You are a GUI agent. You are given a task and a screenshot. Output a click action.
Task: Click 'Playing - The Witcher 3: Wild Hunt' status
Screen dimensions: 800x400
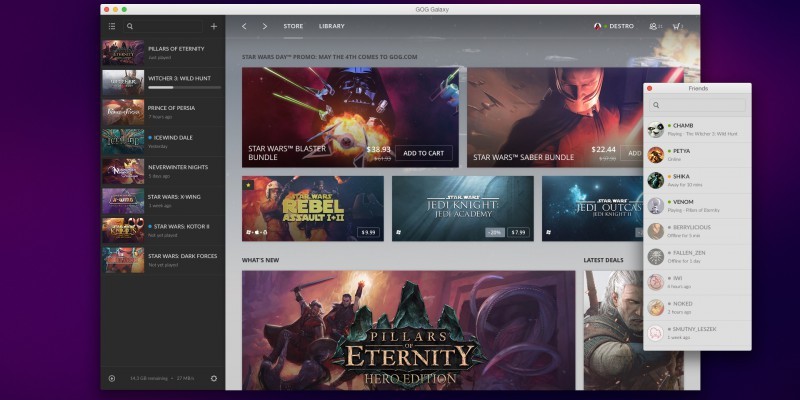(x=702, y=134)
